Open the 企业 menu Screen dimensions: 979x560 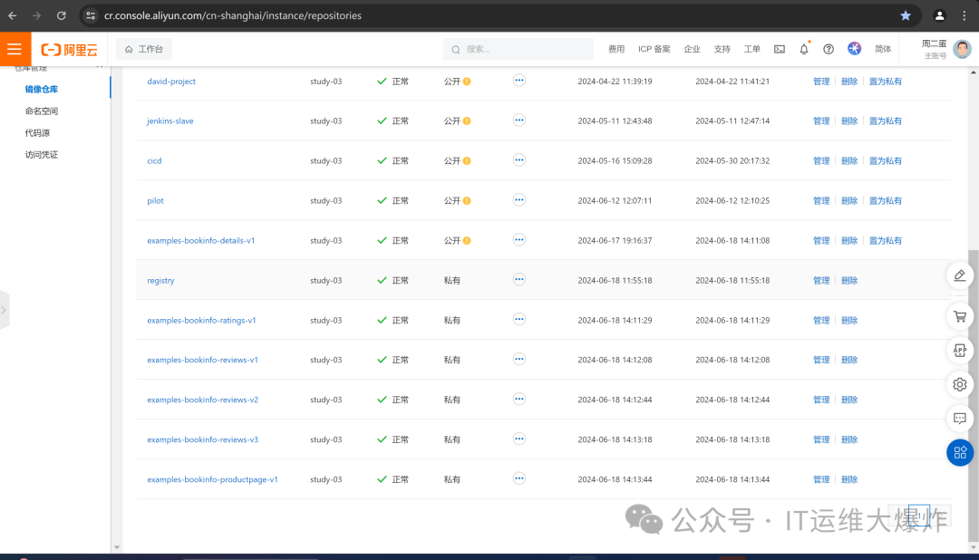click(692, 49)
